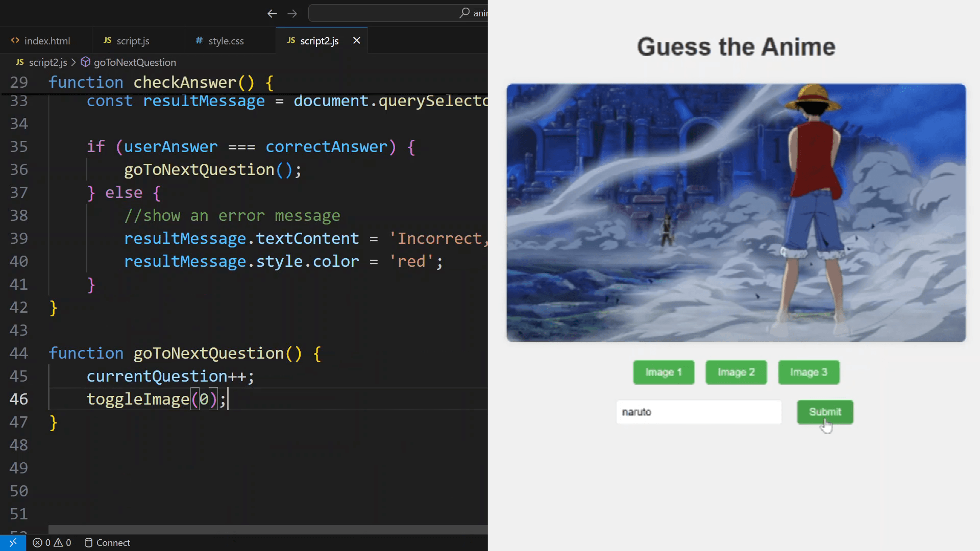Switch to the style.css tab
980x551 pixels.
coord(230,40)
